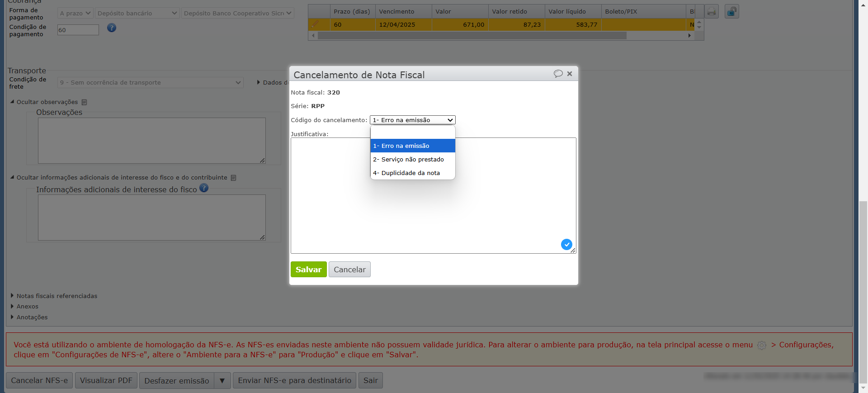
Task: Click the Sair button
Action: pos(371,380)
